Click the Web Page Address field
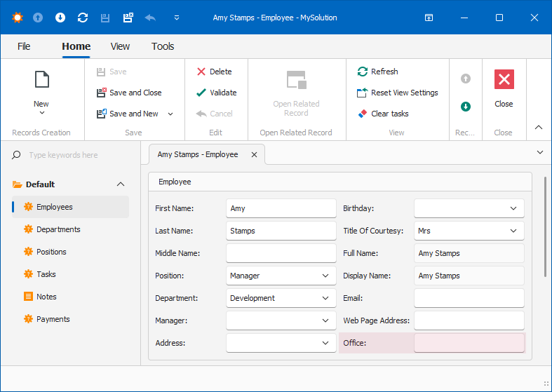552x392 pixels. click(469, 320)
